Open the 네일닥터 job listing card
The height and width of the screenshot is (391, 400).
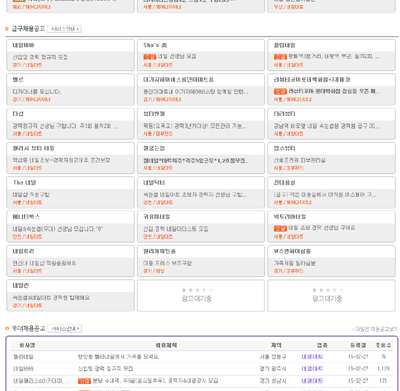tap(201, 192)
